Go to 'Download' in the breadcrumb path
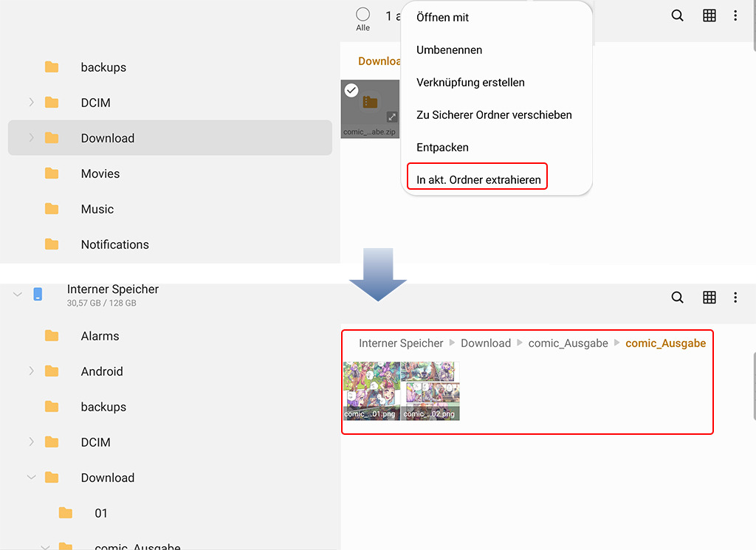 point(486,343)
